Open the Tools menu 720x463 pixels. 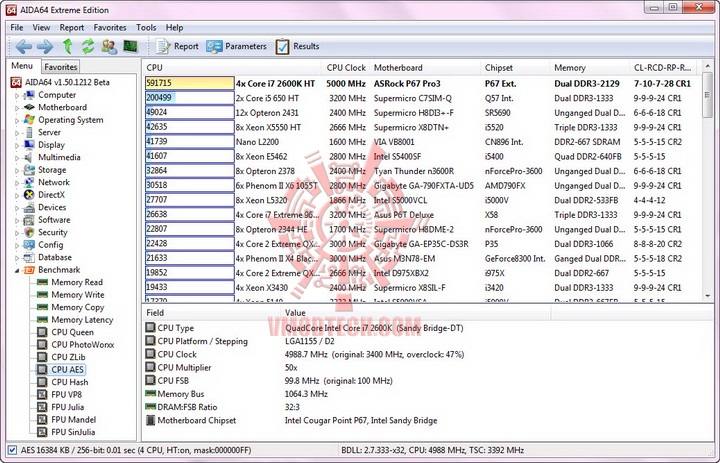[x=146, y=28]
